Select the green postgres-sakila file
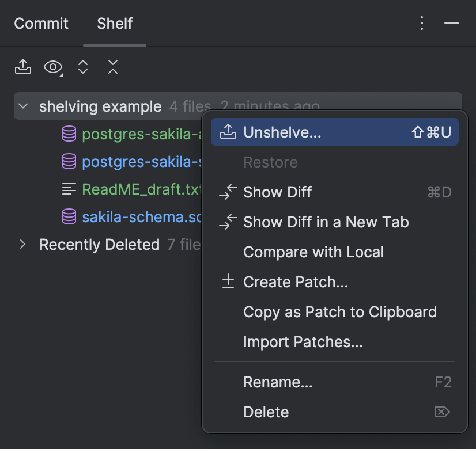476x449 pixels. coord(142,134)
